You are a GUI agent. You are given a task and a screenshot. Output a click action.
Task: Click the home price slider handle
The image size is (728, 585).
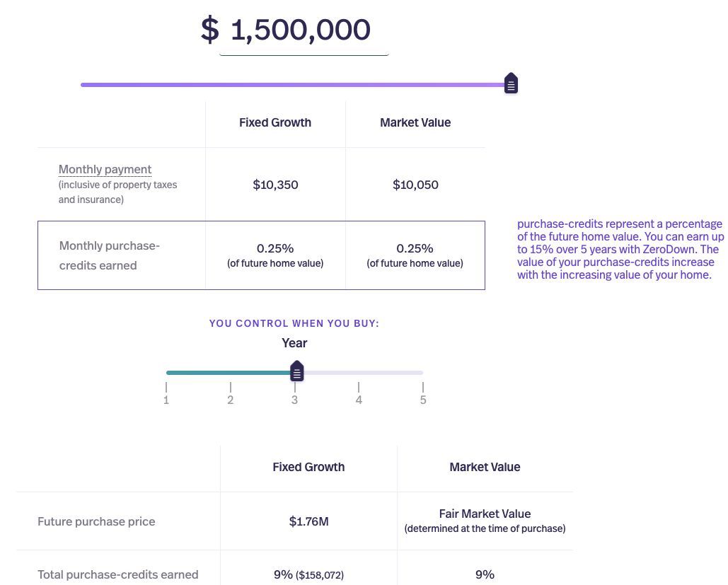(511, 84)
